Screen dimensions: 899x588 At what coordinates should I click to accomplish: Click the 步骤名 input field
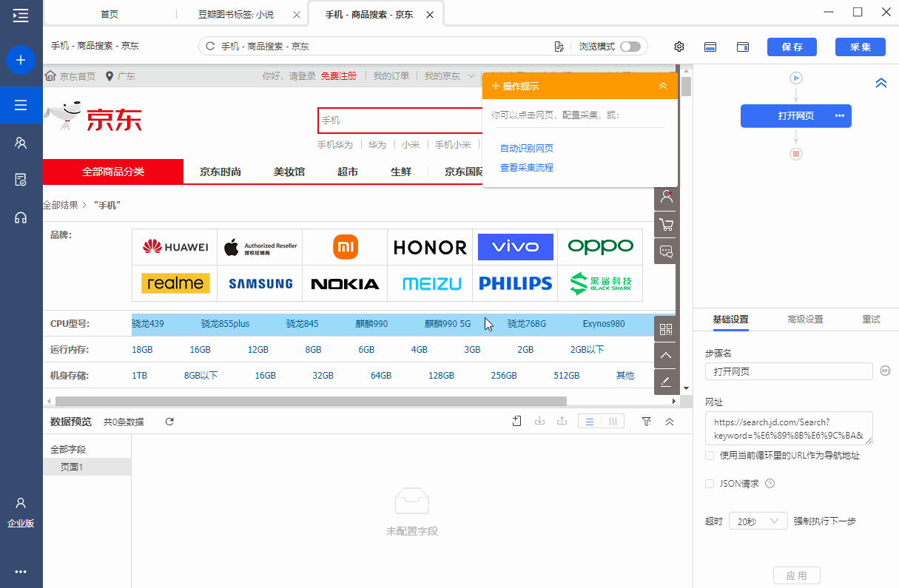tap(789, 371)
